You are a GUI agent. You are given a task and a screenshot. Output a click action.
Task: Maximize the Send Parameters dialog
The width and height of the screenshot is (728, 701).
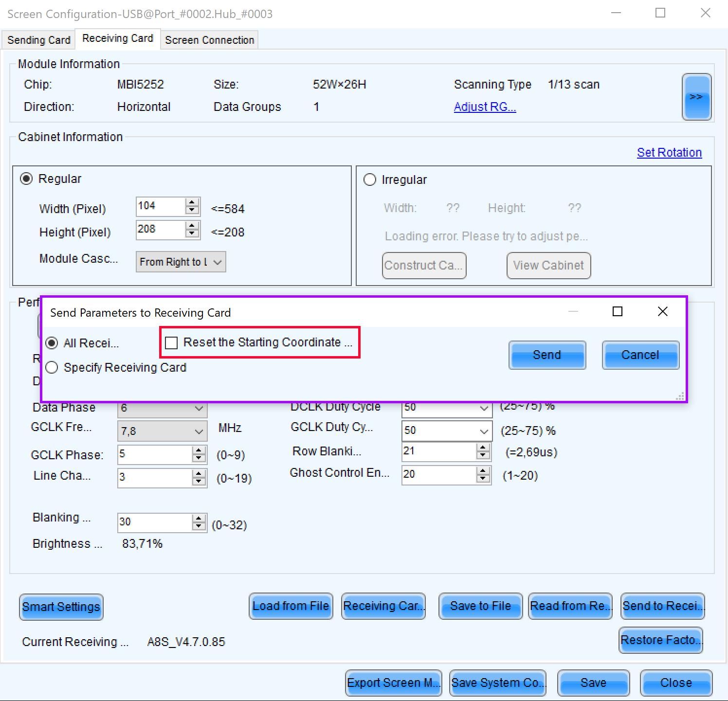pos(618,311)
